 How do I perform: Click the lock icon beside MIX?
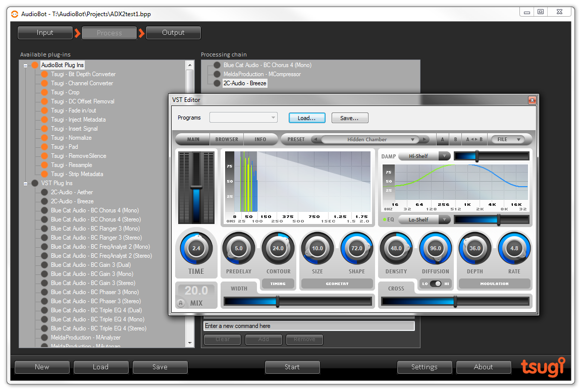(x=181, y=303)
